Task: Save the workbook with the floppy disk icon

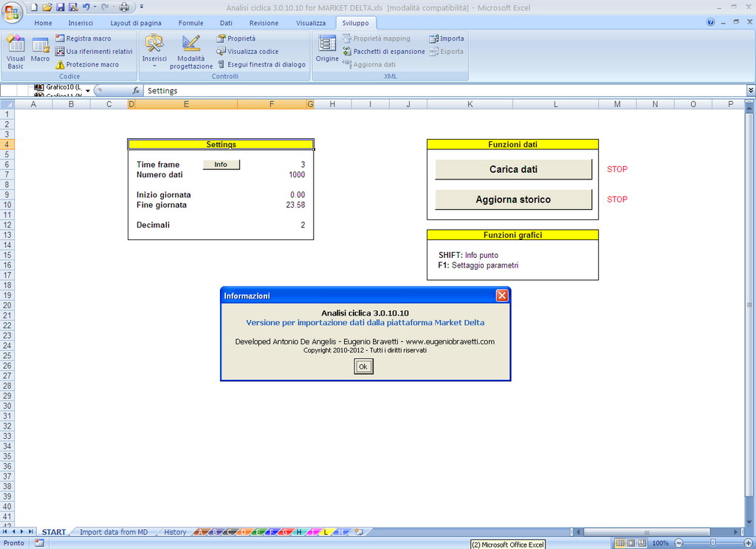Action: 61,7
